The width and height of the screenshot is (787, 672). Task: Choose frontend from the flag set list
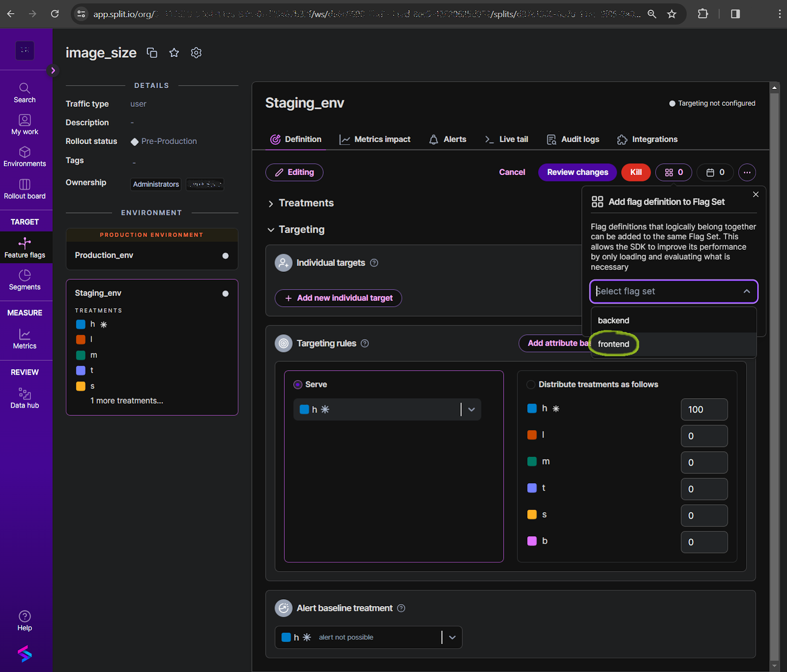[614, 344]
